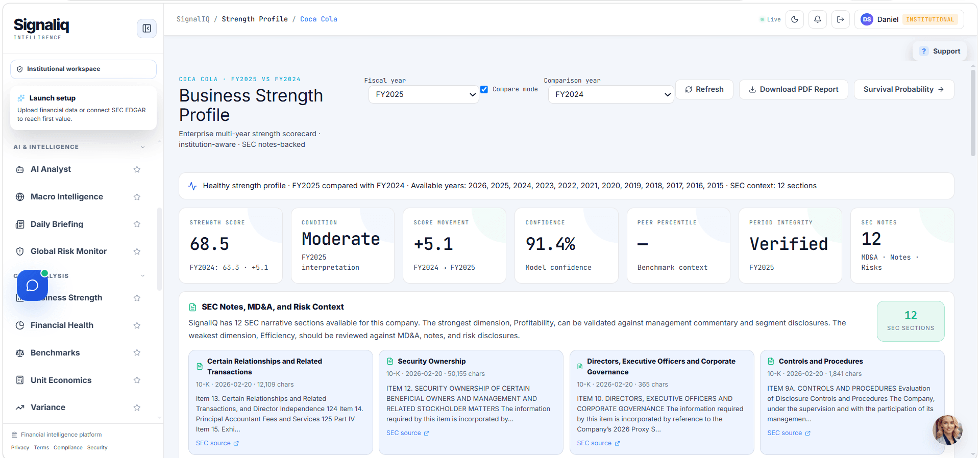Click the pulse icon in status banner

pyautogui.click(x=192, y=186)
